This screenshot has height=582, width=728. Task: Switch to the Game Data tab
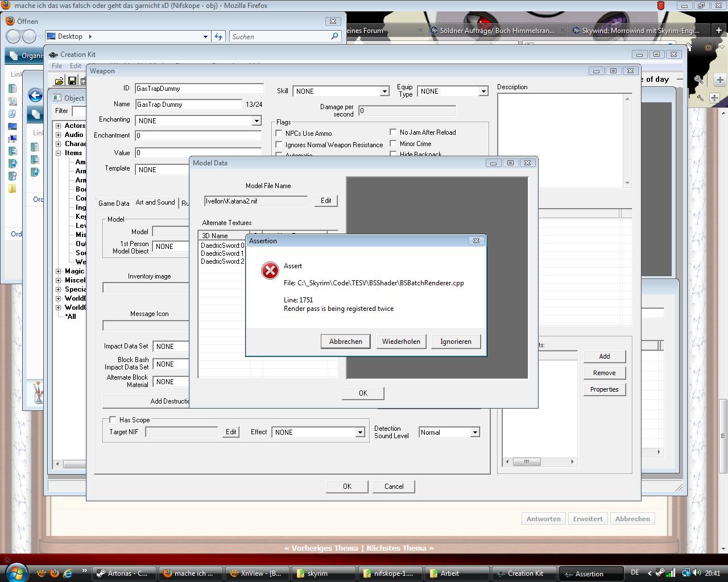[114, 203]
